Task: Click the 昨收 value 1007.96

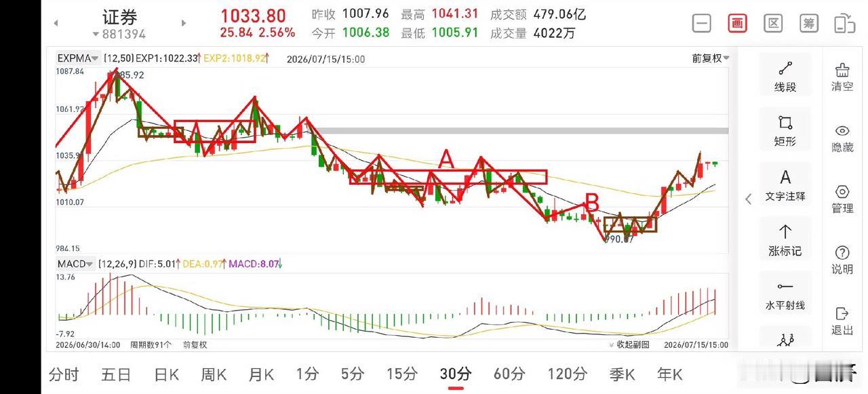Action: pyautogui.click(x=366, y=14)
